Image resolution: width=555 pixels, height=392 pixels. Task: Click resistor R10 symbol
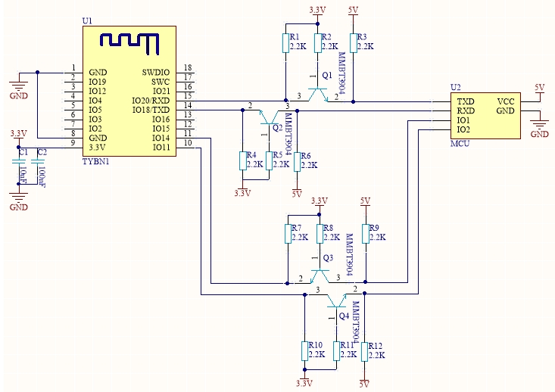pos(305,350)
